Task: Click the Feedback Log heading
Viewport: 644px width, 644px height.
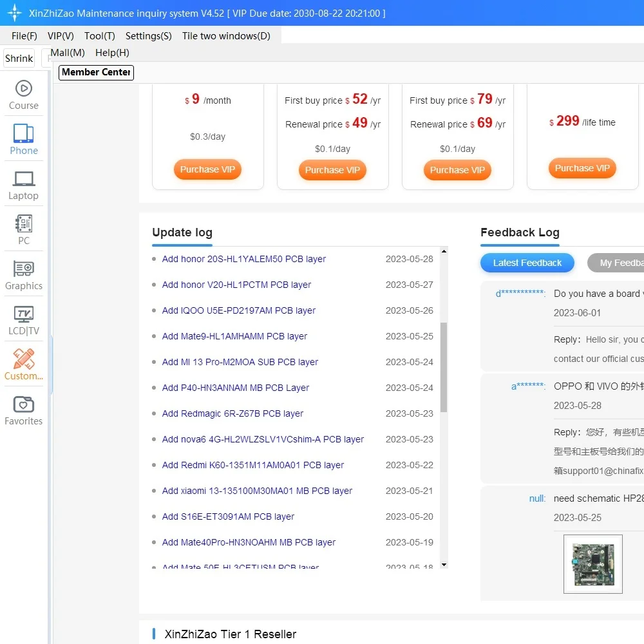Action: click(x=520, y=232)
